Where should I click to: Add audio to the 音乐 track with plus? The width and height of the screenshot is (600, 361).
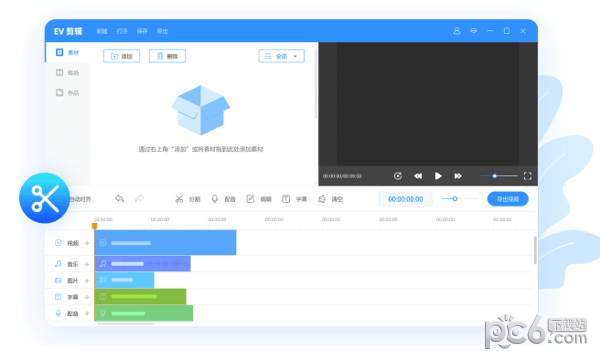(x=87, y=264)
